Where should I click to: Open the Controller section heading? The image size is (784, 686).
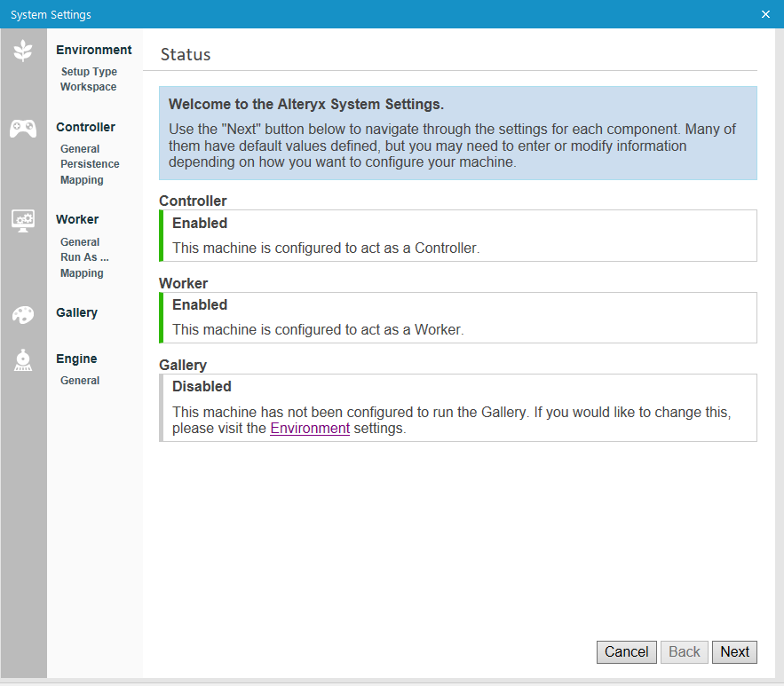point(85,127)
